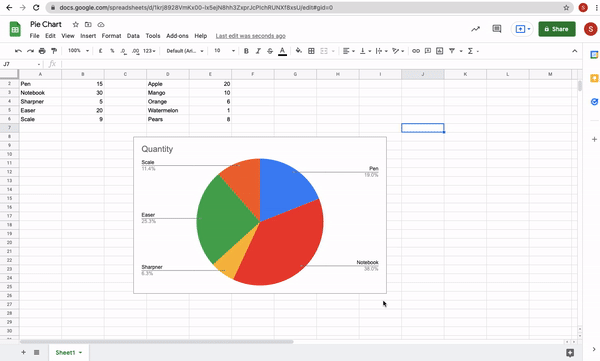Toggle strikethrough formatting
This screenshot has height=361, width=600.
pos(270,51)
